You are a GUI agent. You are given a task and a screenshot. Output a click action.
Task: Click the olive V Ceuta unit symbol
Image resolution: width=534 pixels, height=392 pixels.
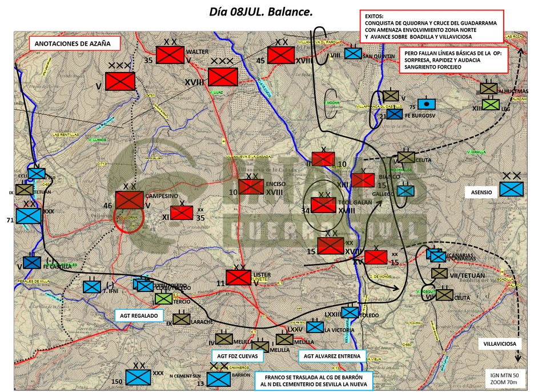(406, 158)
